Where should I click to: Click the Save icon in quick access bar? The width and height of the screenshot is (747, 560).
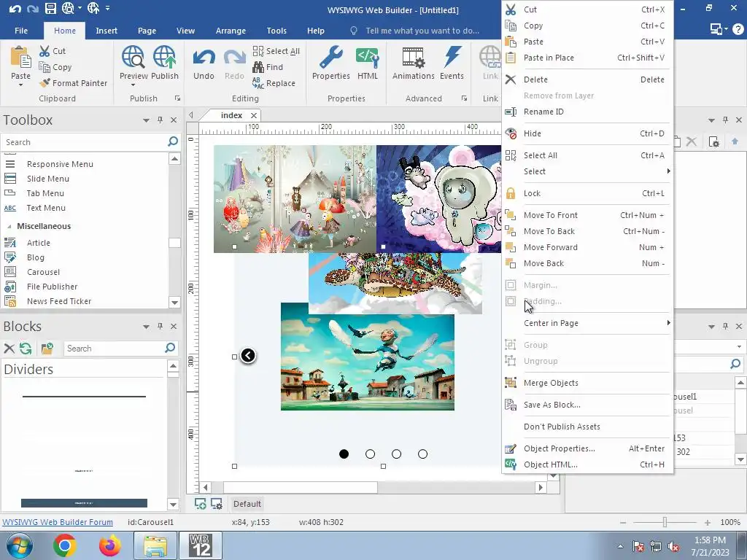[x=50, y=8]
